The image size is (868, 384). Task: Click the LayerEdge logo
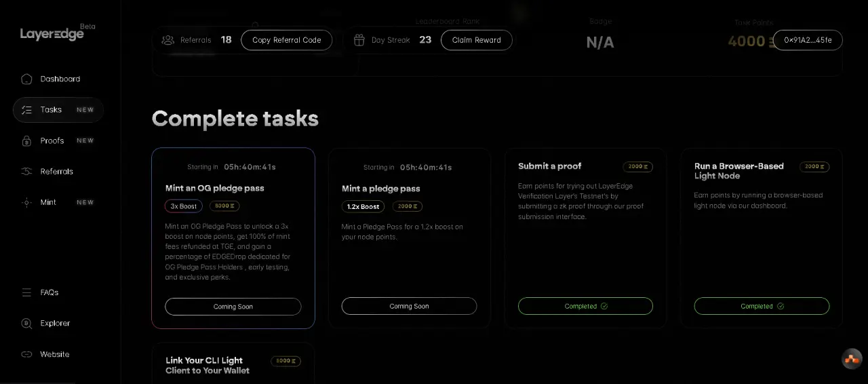52,34
